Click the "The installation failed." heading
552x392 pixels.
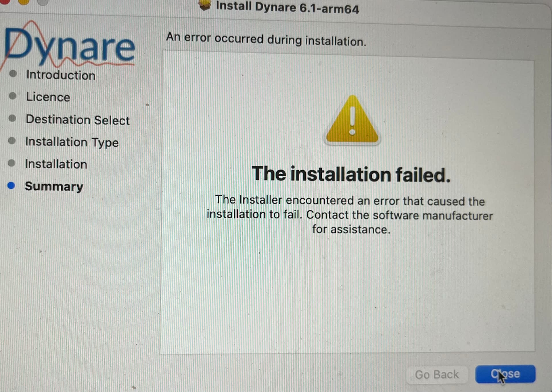tap(351, 174)
